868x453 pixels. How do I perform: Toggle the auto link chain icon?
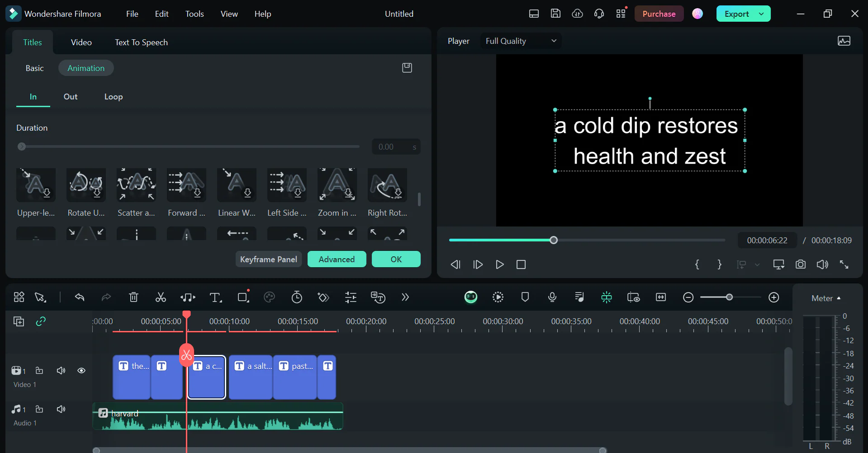[41, 321]
